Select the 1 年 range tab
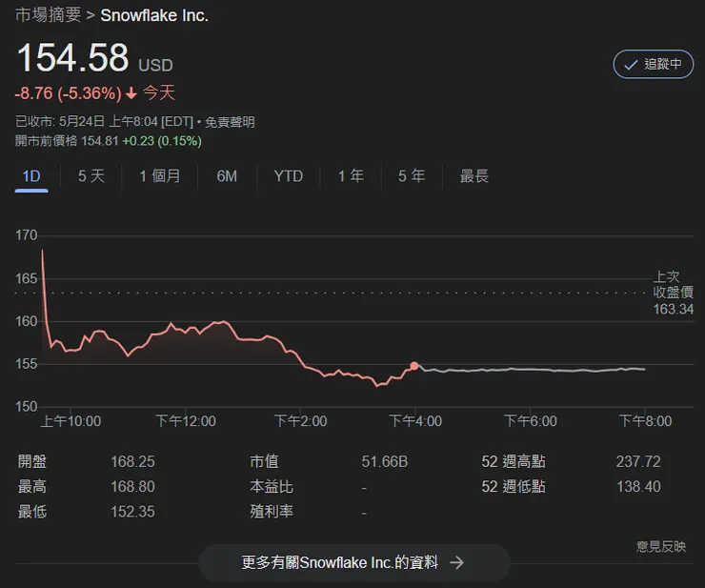This screenshot has height=588, width=705. [351, 176]
